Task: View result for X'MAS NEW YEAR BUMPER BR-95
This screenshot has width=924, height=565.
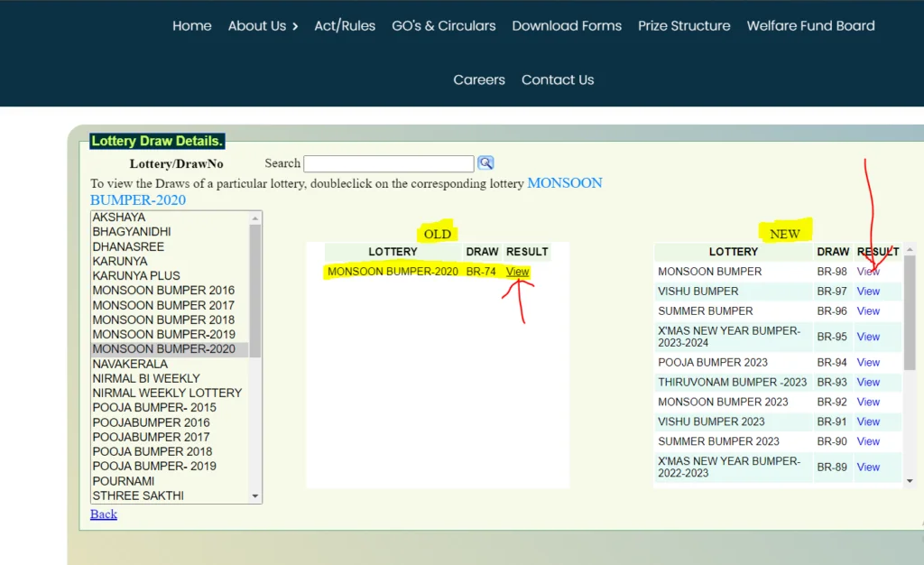Action: coord(868,337)
